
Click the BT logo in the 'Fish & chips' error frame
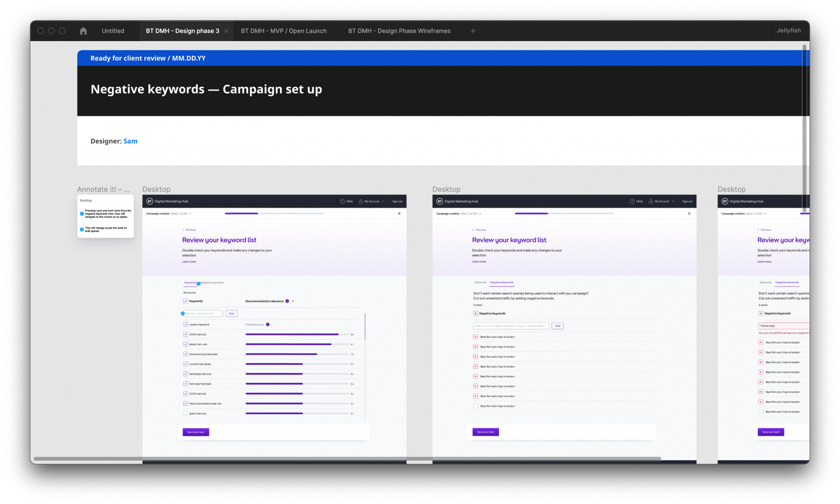point(725,202)
